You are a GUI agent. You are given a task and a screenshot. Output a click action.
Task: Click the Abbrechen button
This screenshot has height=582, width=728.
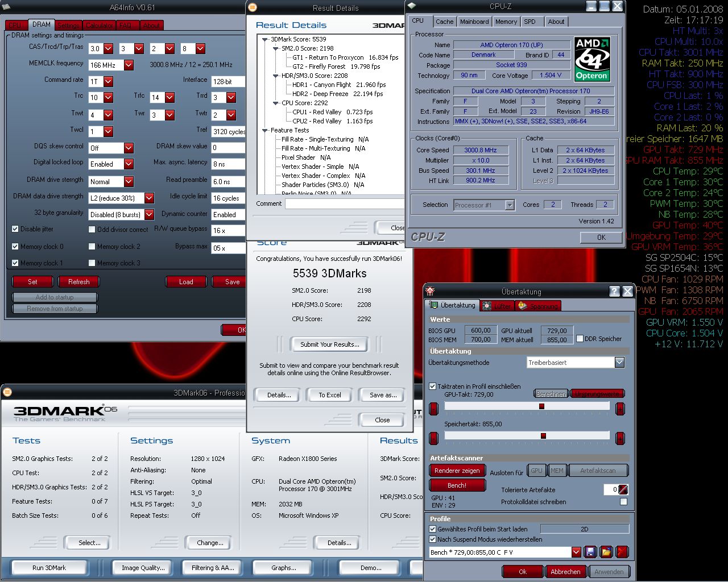click(x=565, y=571)
